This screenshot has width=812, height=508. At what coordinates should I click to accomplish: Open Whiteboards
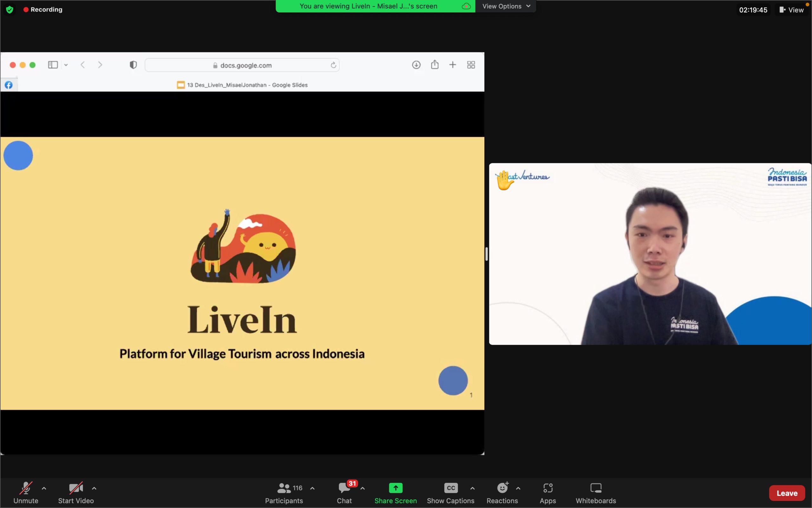(596, 492)
